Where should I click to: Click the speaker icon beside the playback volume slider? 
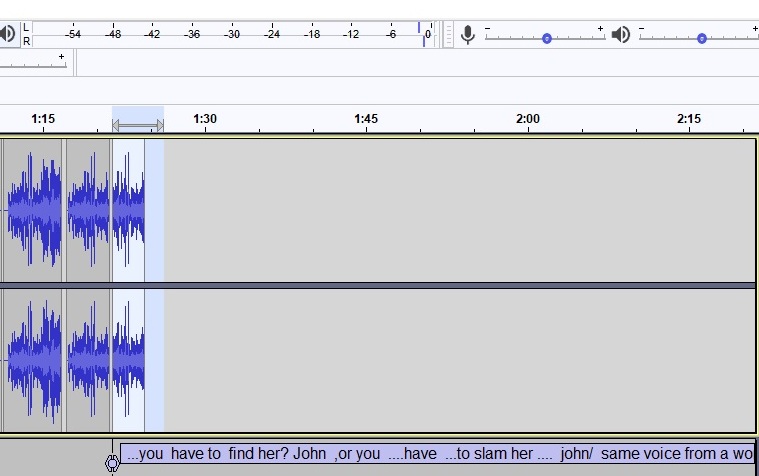(620, 35)
